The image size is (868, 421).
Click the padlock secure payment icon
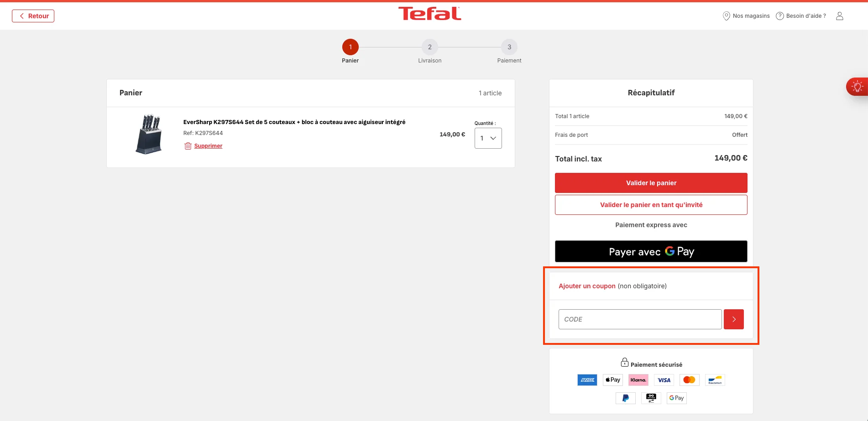click(x=624, y=363)
